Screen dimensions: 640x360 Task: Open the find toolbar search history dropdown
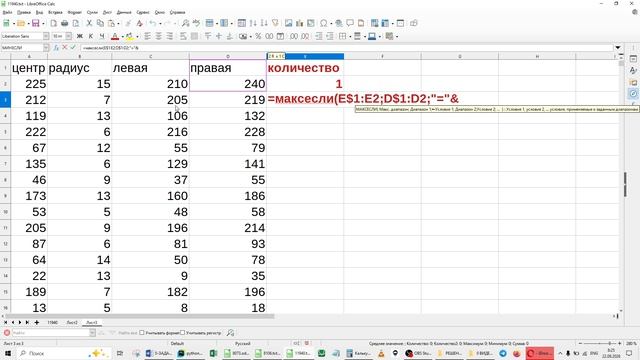(x=92, y=333)
